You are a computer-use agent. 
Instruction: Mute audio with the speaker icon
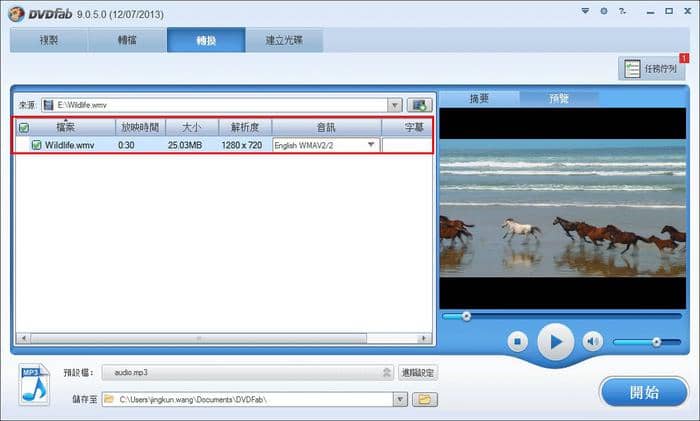click(x=593, y=342)
